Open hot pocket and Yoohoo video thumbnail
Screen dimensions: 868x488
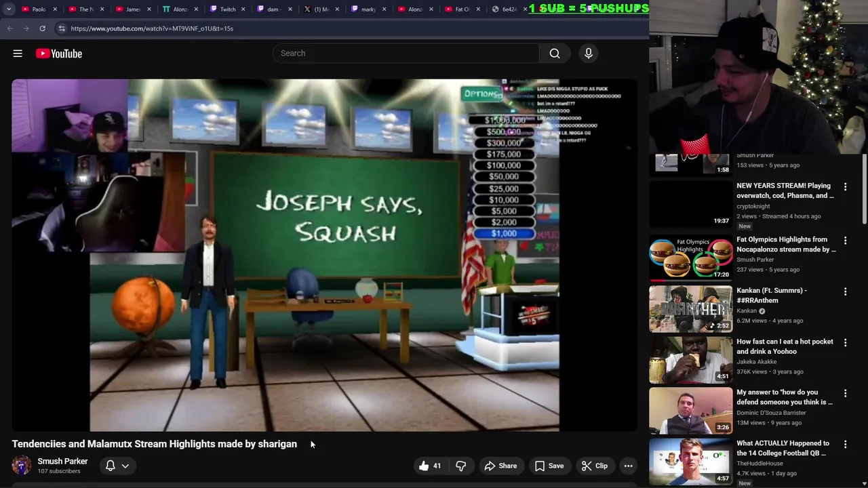tap(691, 359)
